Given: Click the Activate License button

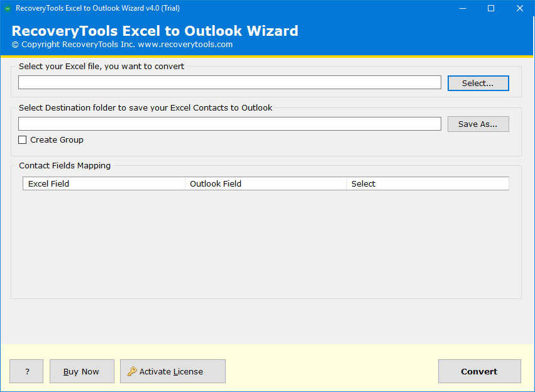Looking at the screenshot, I should [172, 371].
